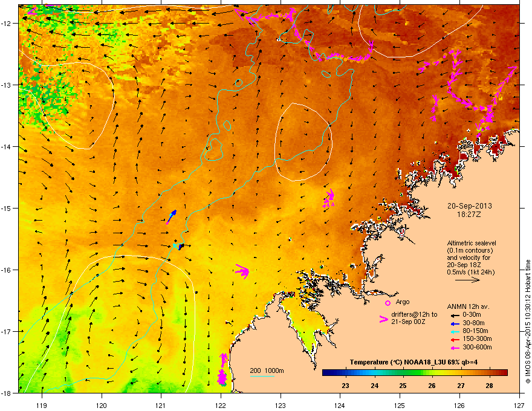Select the 'ANMN 12h av.' heading
This screenshot has width=532, height=411.
(x=468, y=306)
